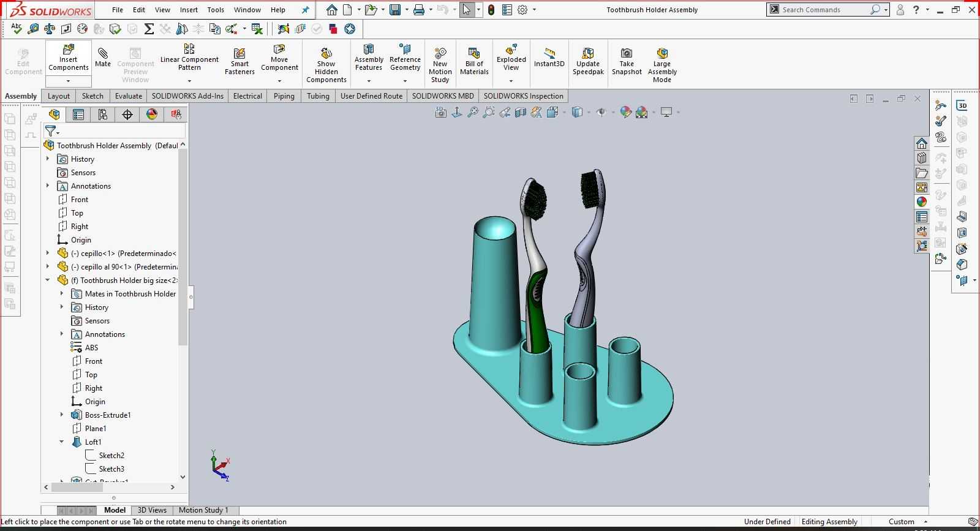Click Take Snapshot tool
The height and width of the screenshot is (531, 980).
[627, 61]
